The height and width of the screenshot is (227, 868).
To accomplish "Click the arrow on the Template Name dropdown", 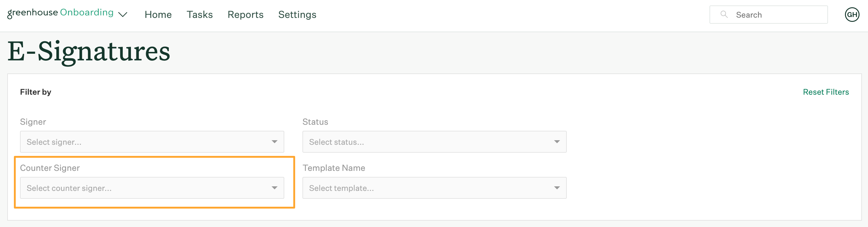I will [x=557, y=188].
